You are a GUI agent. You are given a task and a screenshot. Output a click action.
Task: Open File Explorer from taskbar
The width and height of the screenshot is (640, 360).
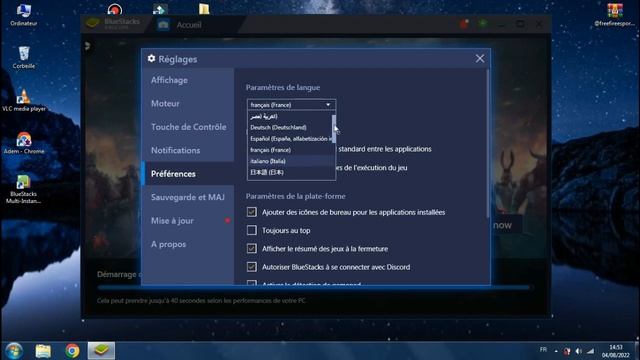pyautogui.click(x=43, y=351)
